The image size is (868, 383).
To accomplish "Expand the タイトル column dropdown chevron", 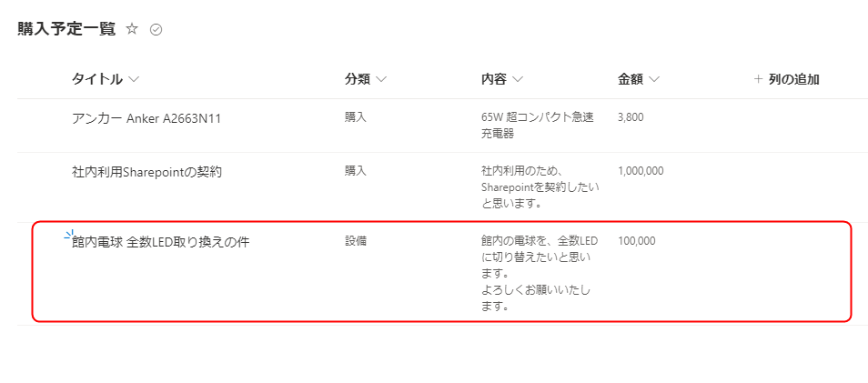I will tap(133, 80).
